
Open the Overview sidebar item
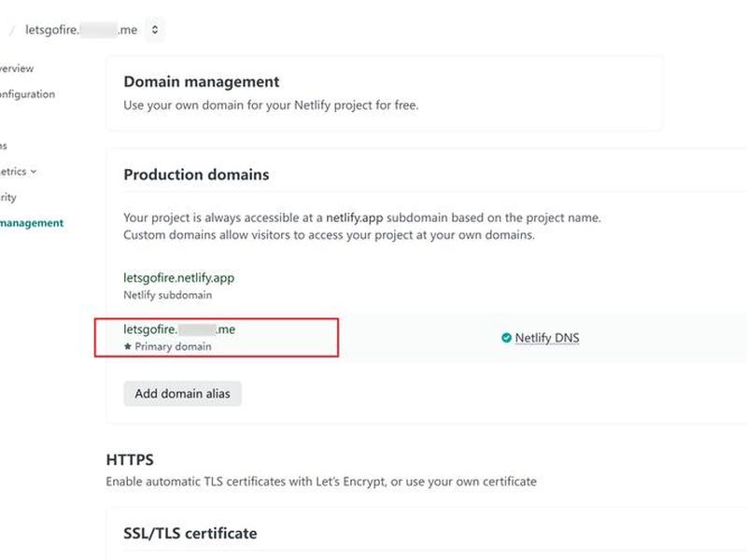pyautogui.click(x=17, y=68)
